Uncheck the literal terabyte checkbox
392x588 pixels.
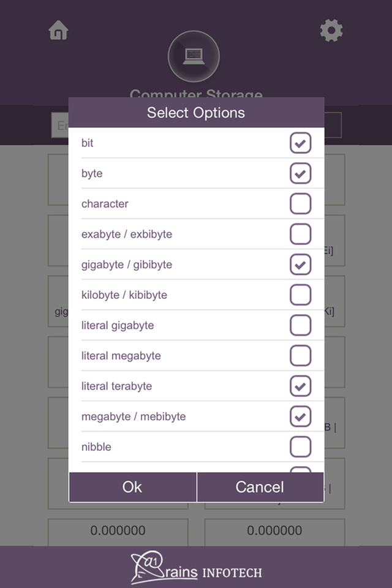pyautogui.click(x=300, y=386)
